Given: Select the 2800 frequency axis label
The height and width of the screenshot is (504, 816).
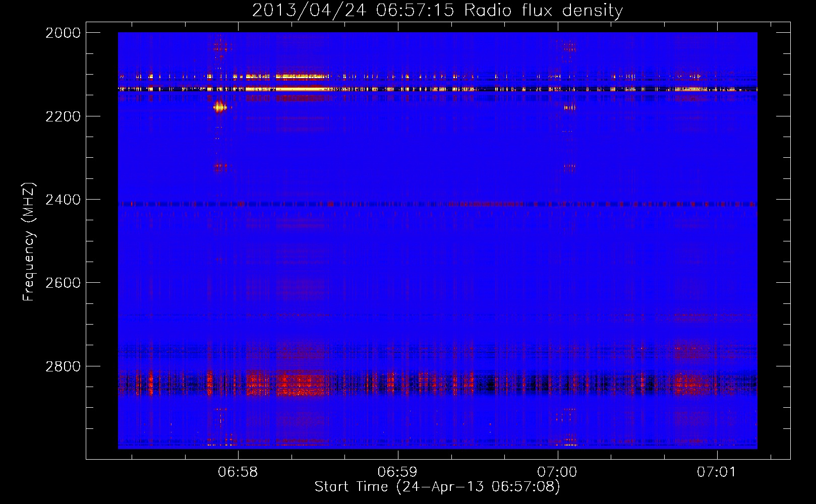Looking at the screenshot, I should pos(63,366).
